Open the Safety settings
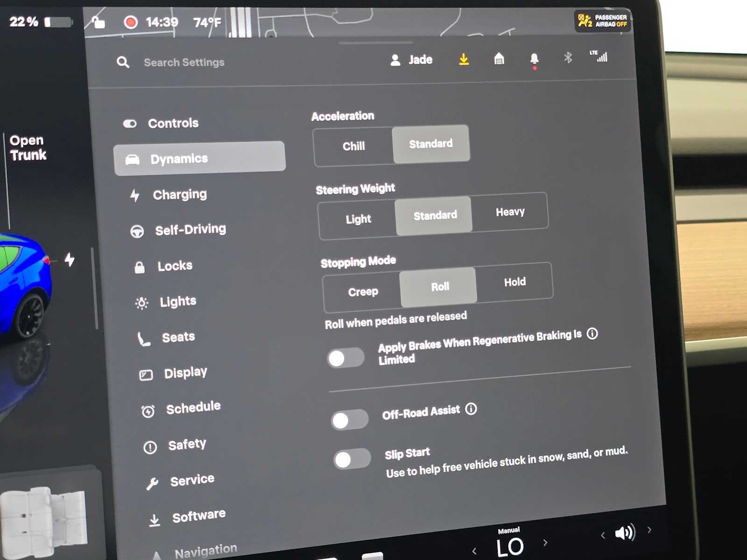Image resolution: width=747 pixels, height=560 pixels. [175, 445]
